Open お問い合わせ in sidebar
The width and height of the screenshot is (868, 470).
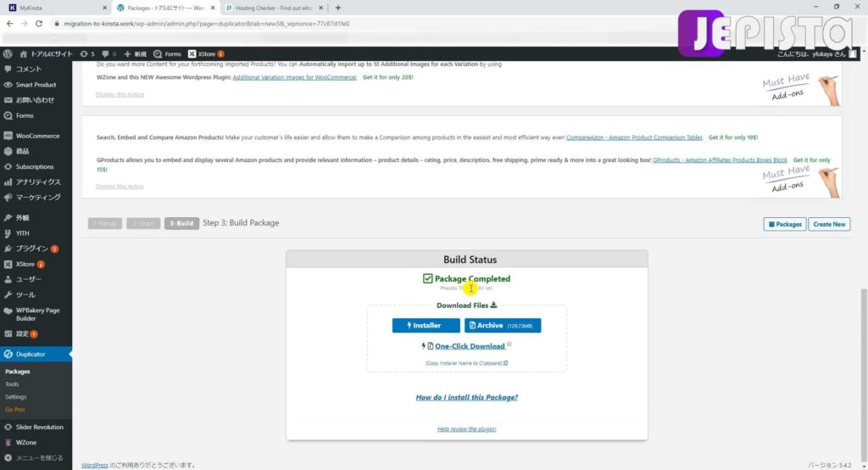coord(36,100)
